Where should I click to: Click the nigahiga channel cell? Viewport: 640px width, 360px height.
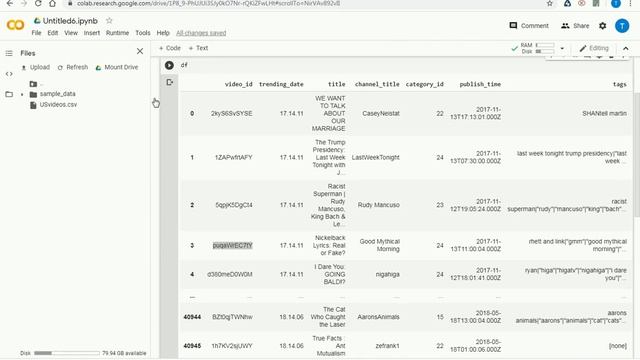coord(388,274)
